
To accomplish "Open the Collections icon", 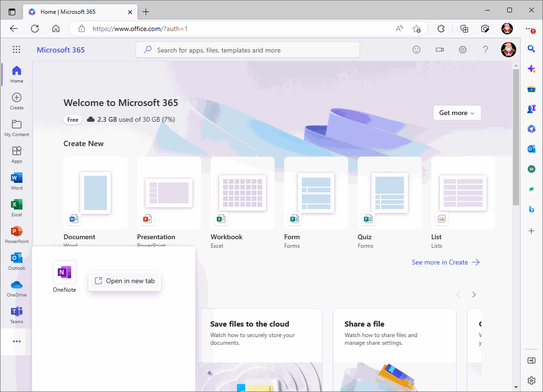I will (464, 29).
